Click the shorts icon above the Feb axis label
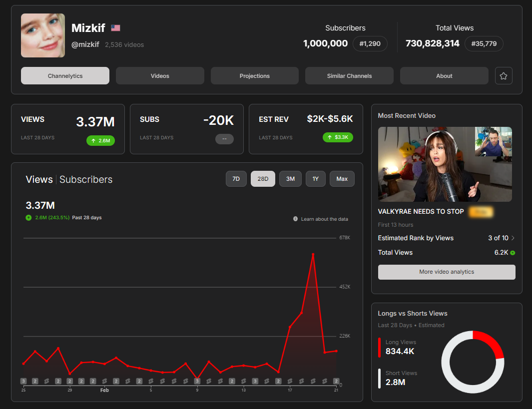532x409 pixels. tap(104, 381)
